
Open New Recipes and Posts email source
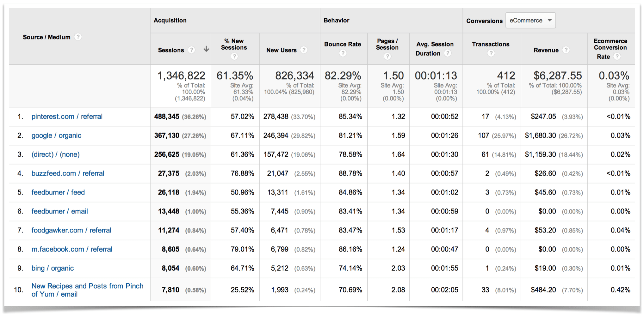[87, 290]
